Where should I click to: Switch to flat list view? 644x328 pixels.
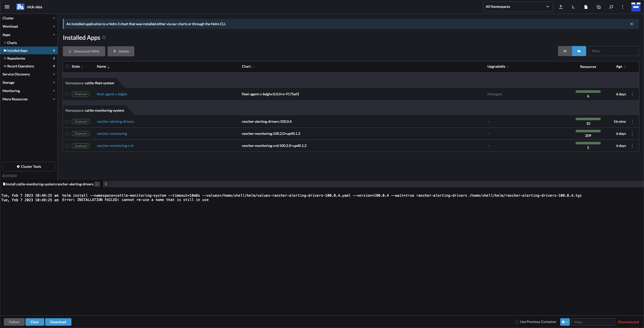(x=565, y=51)
